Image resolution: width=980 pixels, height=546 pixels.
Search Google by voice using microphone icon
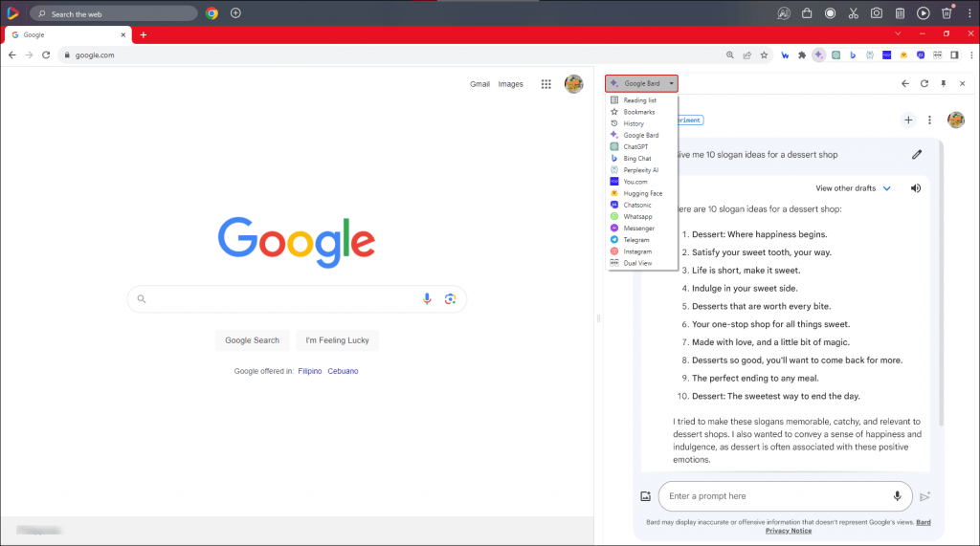(x=428, y=299)
